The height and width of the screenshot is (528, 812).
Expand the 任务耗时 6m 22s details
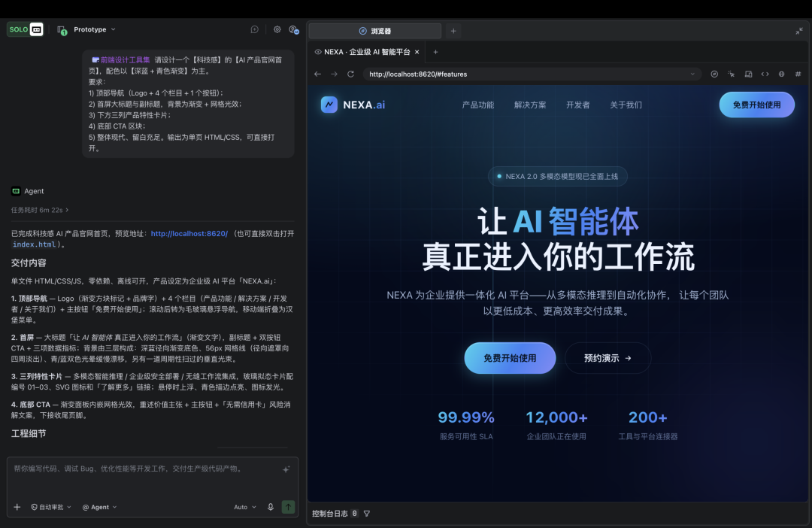tap(40, 210)
